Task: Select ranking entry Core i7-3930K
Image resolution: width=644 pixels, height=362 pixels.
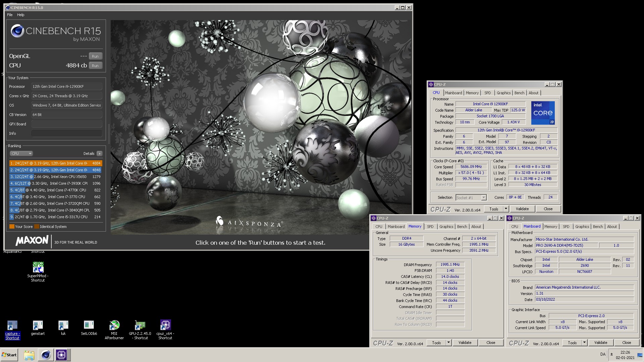Action: pyautogui.click(x=56, y=183)
